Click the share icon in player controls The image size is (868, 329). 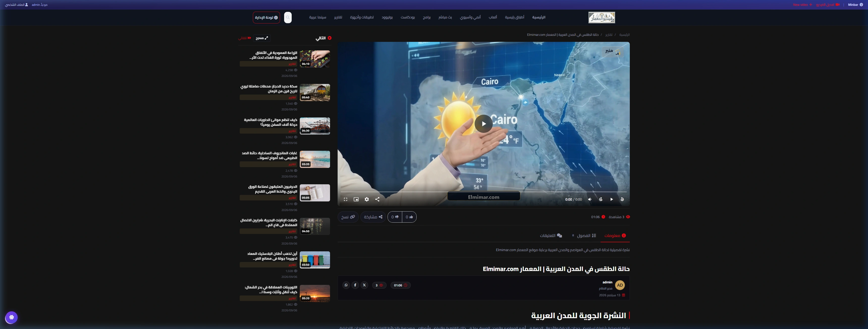[377, 199]
